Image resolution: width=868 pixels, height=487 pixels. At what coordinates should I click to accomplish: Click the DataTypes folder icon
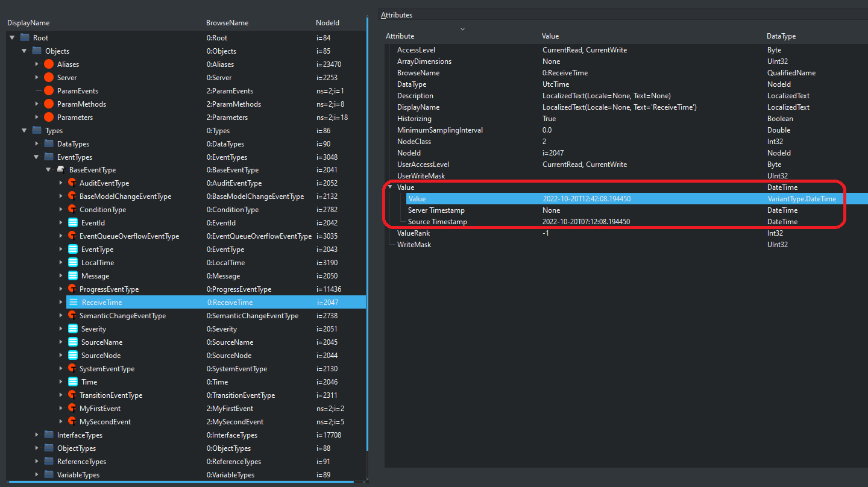click(49, 144)
